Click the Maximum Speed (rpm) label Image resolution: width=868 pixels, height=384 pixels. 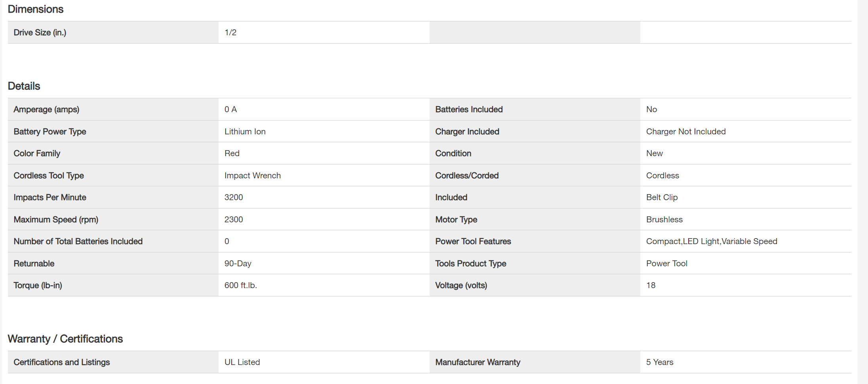56,220
